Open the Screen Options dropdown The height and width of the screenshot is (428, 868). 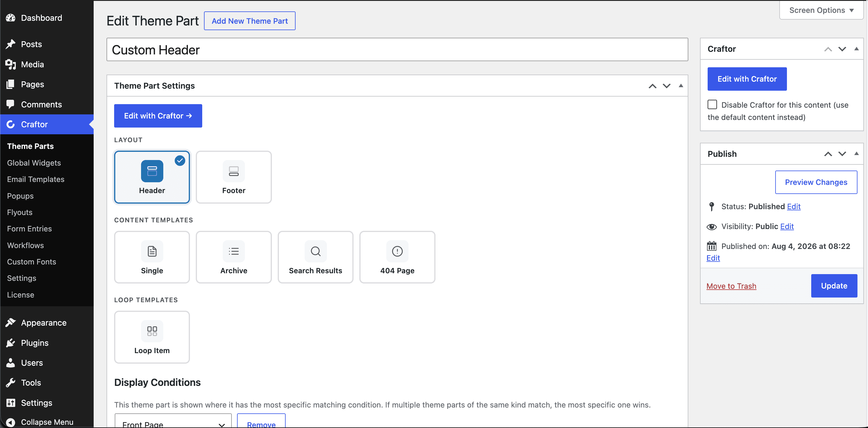(821, 10)
